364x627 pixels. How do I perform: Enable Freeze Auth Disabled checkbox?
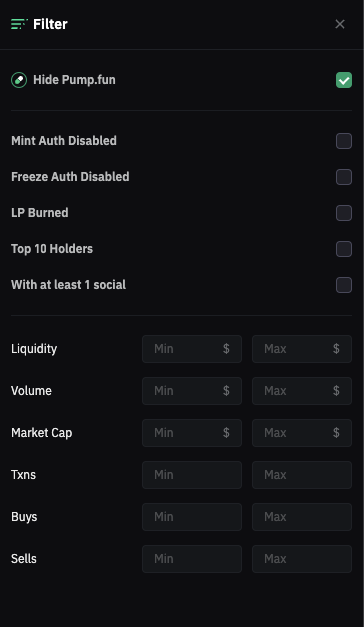344,177
